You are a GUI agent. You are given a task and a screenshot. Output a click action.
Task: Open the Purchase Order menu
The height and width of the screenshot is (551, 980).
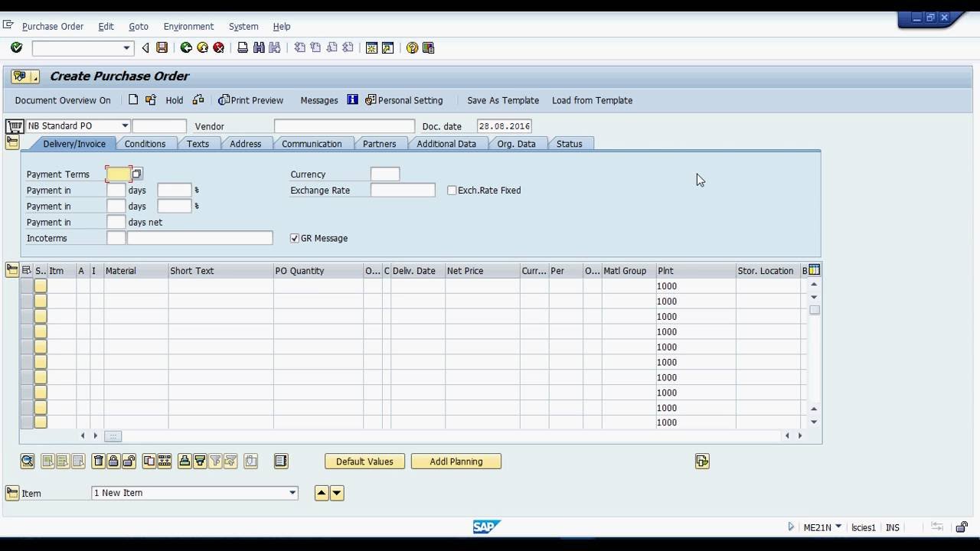[53, 26]
